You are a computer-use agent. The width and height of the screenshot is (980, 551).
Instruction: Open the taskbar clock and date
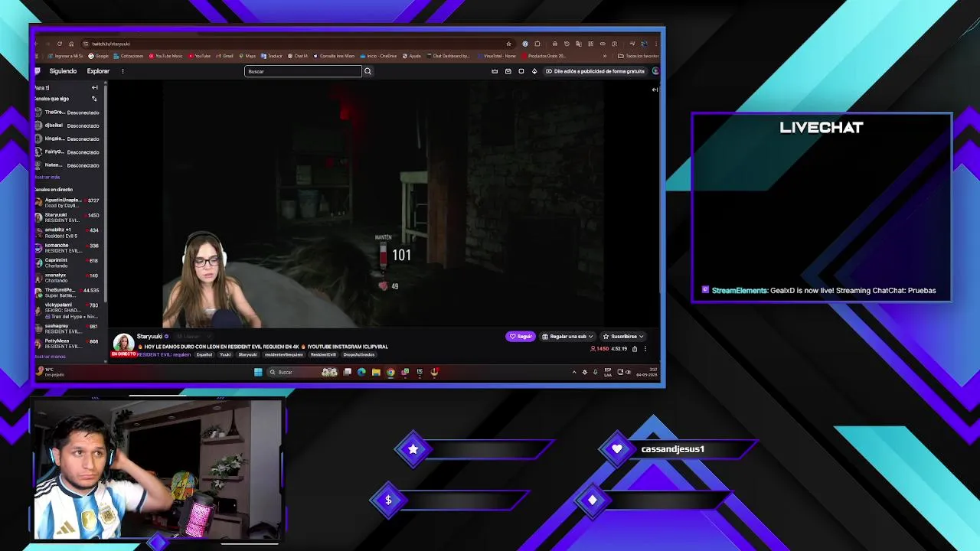[646, 373]
